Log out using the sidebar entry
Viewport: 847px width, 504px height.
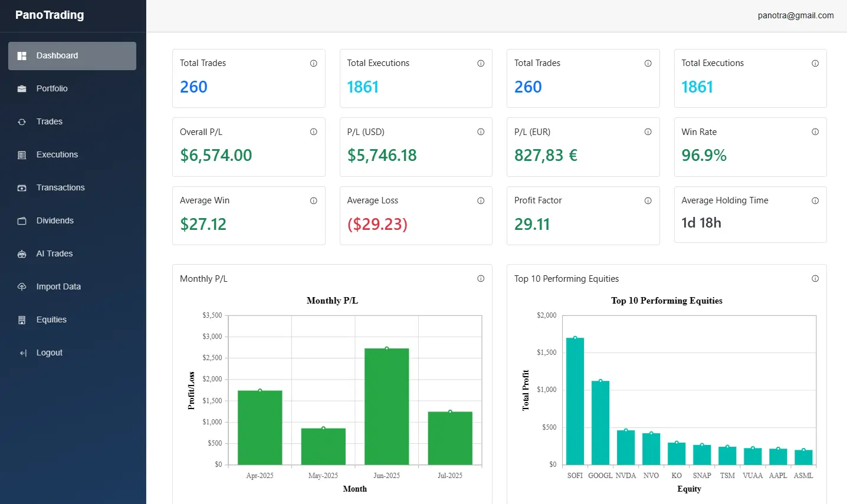click(48, 353)
